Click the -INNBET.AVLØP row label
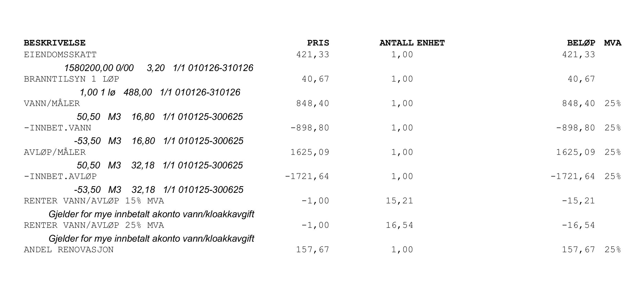Viewport: 644px width, 288px height. pos(60,176)
